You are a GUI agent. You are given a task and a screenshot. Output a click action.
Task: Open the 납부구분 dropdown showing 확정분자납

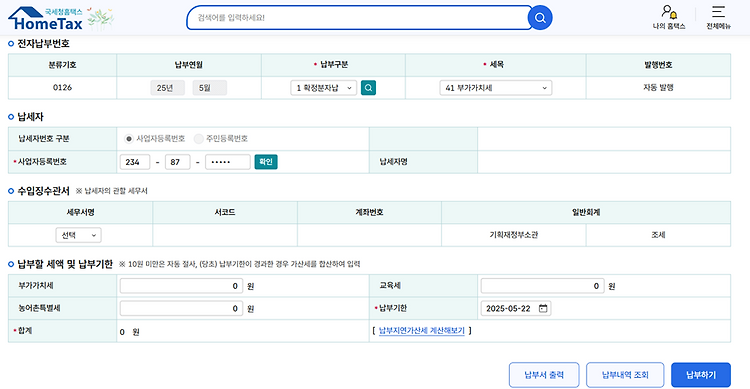(x=323, y=88)
